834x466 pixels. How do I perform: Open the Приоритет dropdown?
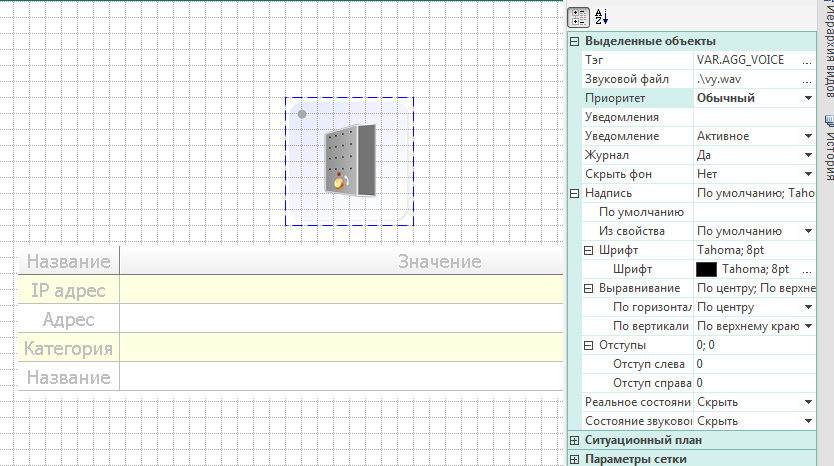(x=807, y=98)
